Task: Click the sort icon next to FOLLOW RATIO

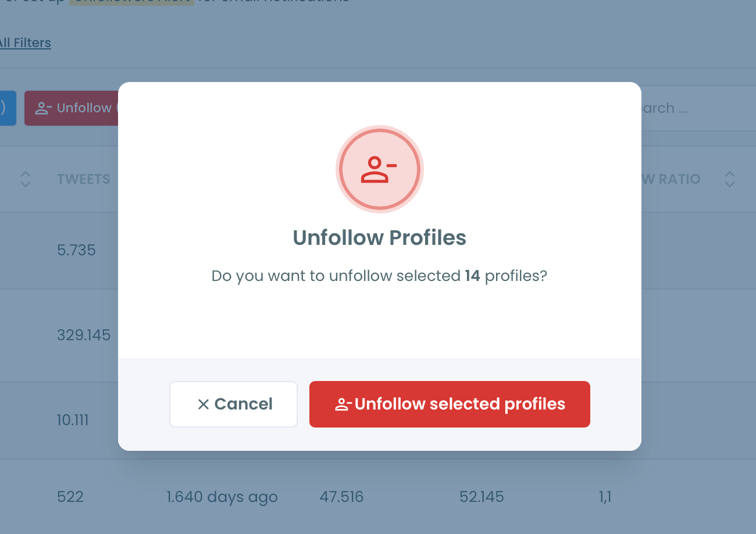Action: click(x=729, y=179)
